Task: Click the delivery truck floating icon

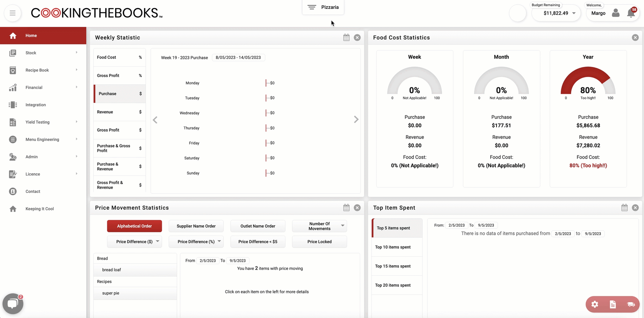Action: (631, 305)
